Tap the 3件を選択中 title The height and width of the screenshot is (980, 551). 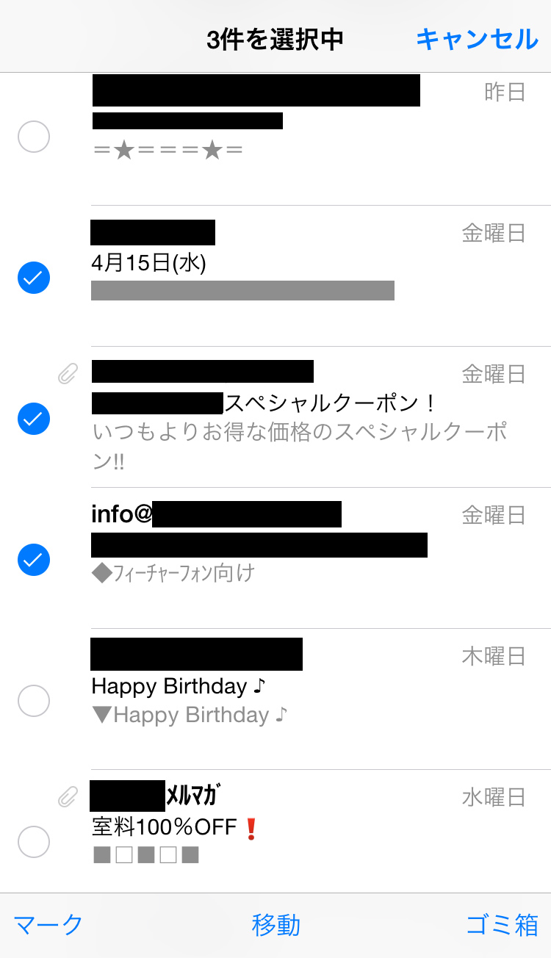click(x=275, y=40)
